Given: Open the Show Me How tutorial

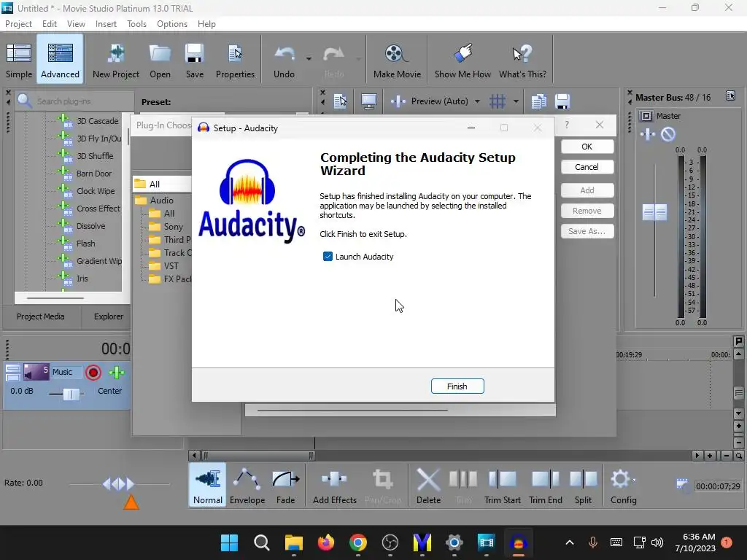Looking at the screenshot, I should [462, 60].
